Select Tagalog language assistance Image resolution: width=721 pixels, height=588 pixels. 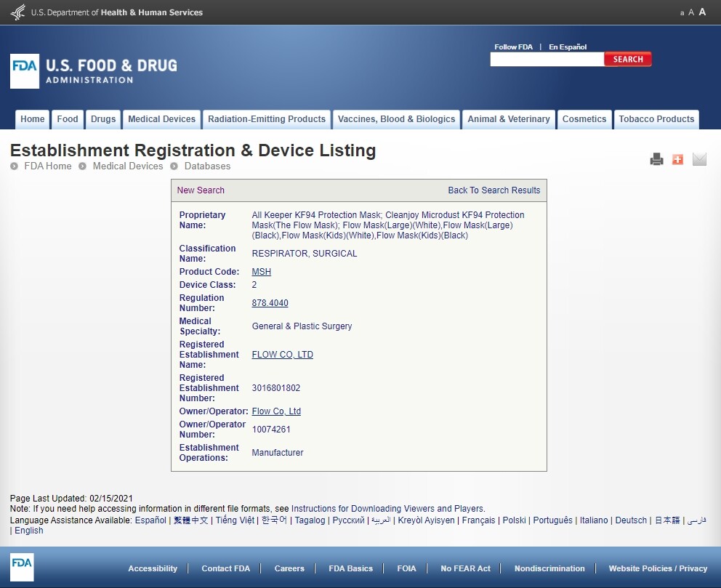point(310,520)
